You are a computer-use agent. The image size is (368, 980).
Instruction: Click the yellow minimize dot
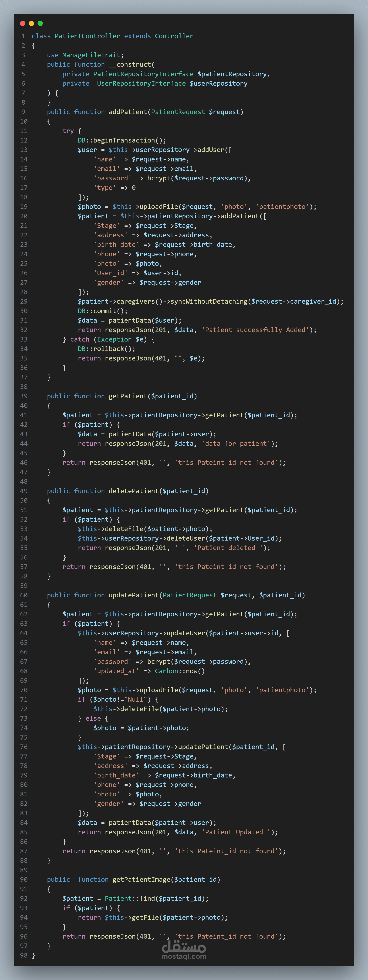[x=31, y=23]
